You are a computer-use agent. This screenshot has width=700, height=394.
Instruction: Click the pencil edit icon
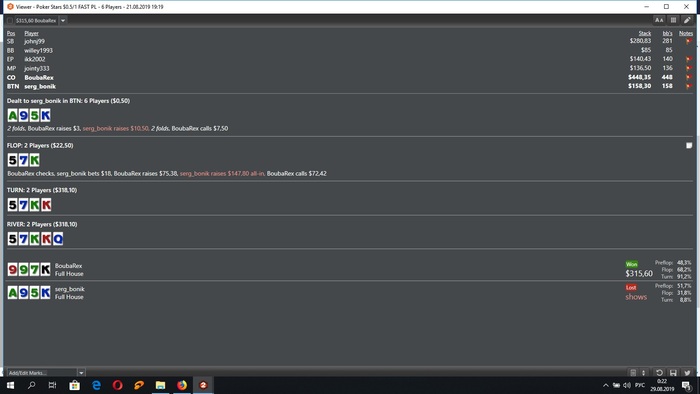687,20
